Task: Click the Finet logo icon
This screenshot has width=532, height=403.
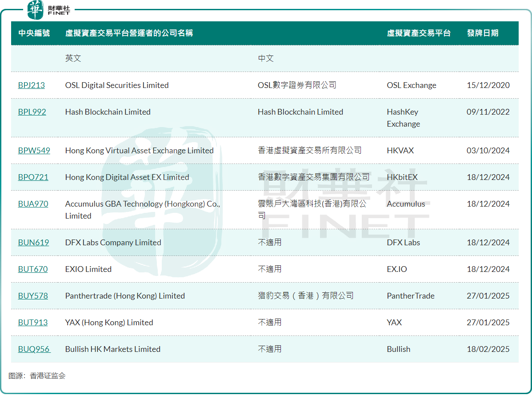Action: pos(35,10)
